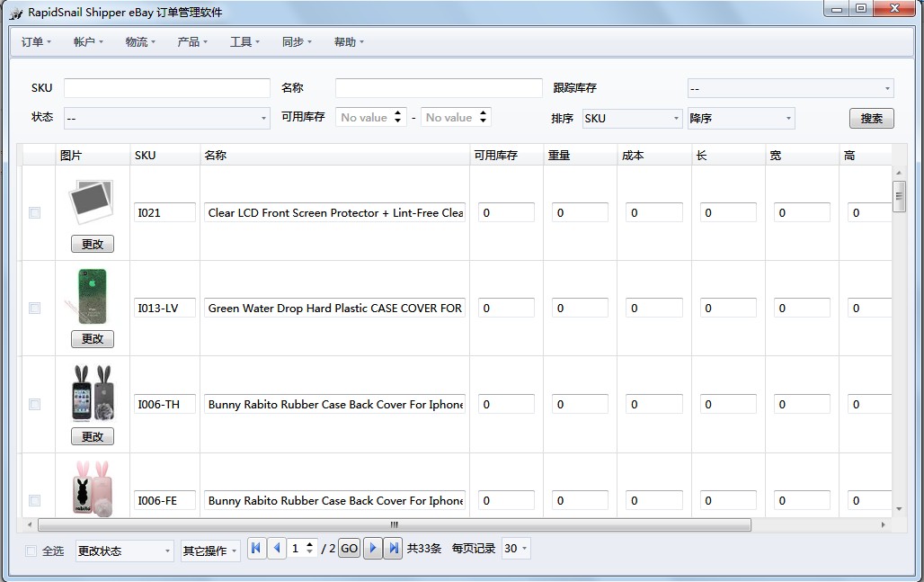Viewport: 924px width, 582px height.
Task: Open the 物流 menu
Action: pyautogui.click(x=139, y=42)
